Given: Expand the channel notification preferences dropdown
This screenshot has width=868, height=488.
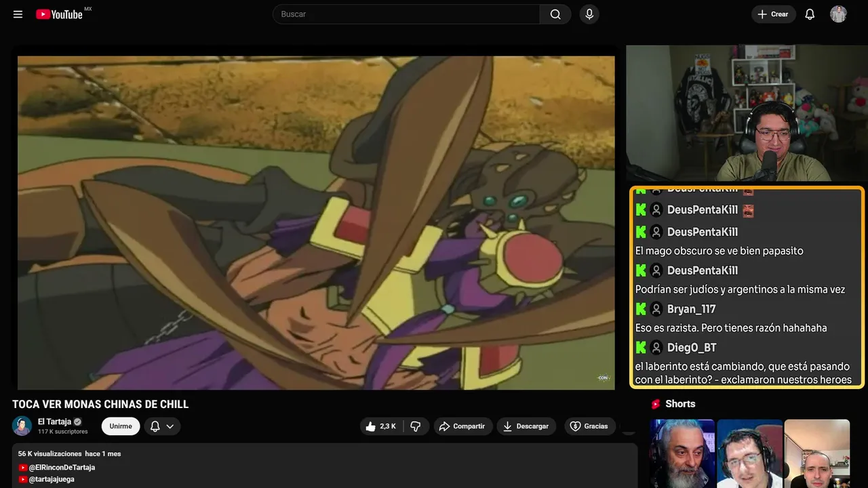Looking at the screenshot, I should click(x=162, y=426).
